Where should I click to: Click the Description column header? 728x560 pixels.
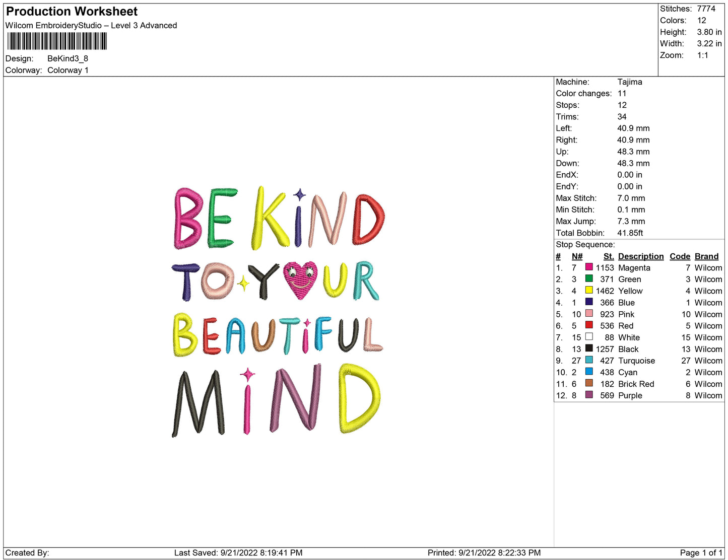pos(641,256)
